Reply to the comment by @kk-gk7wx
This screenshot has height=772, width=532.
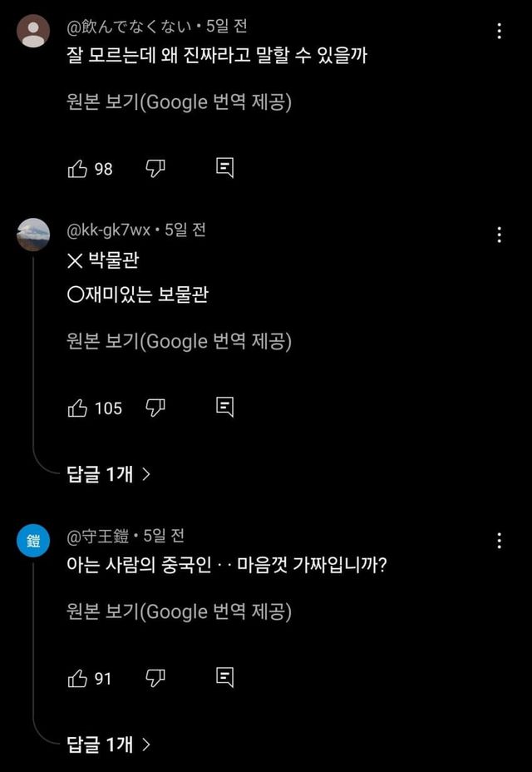[224, 407]
